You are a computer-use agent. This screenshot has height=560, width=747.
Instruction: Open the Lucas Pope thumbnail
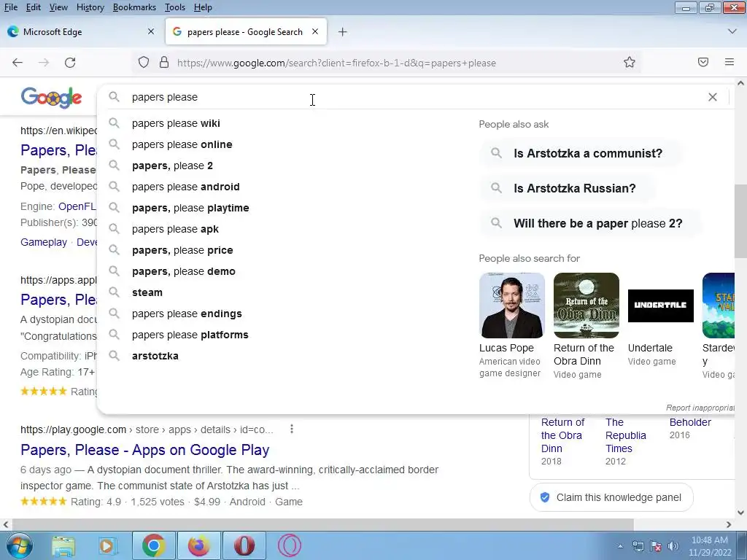coord(512,306)
